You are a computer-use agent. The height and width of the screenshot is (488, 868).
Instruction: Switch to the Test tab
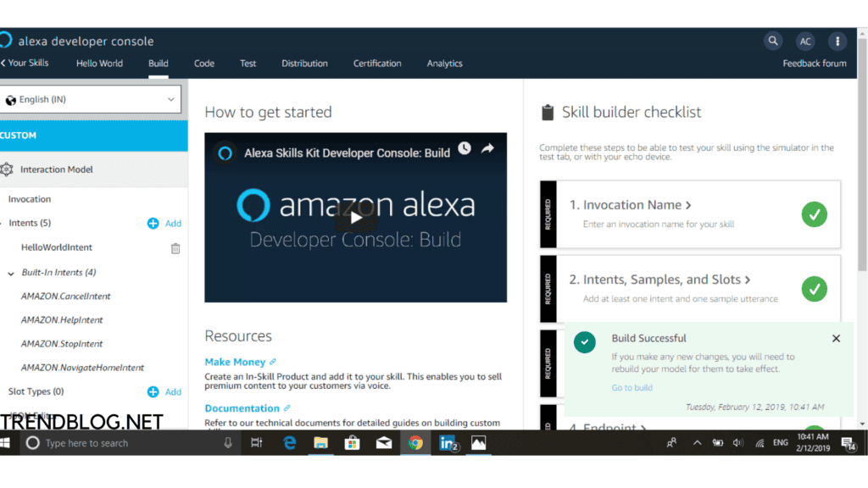click(x=248, y=64)
